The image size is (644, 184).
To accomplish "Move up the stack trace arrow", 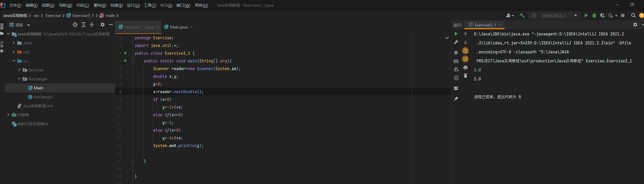I will (x=465, y=34).
